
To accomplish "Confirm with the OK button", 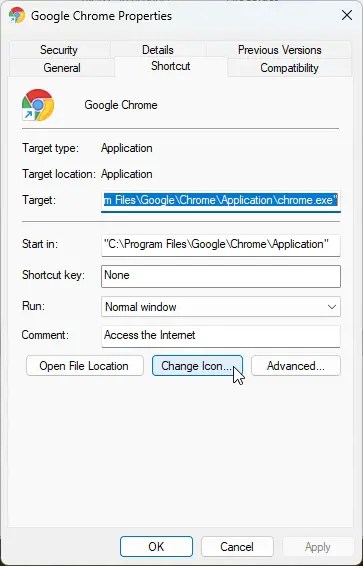I will point(156,546).
